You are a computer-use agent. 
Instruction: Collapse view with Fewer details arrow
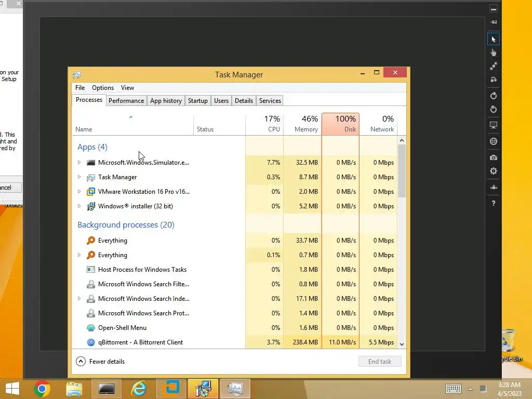pos(81,362)
